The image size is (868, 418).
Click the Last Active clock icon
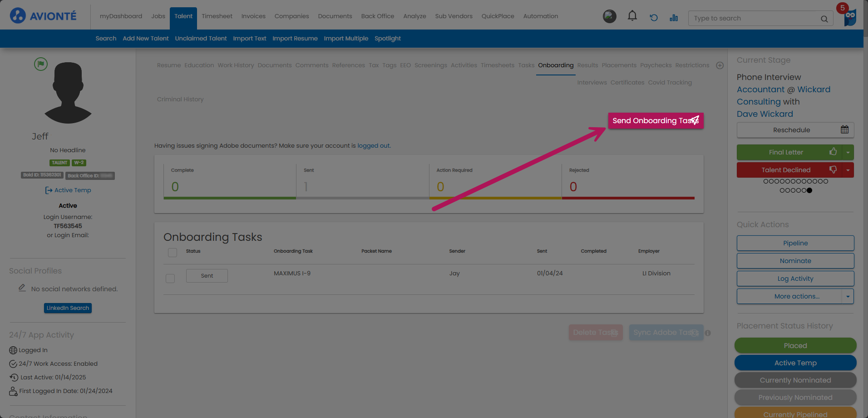(14, 378)
